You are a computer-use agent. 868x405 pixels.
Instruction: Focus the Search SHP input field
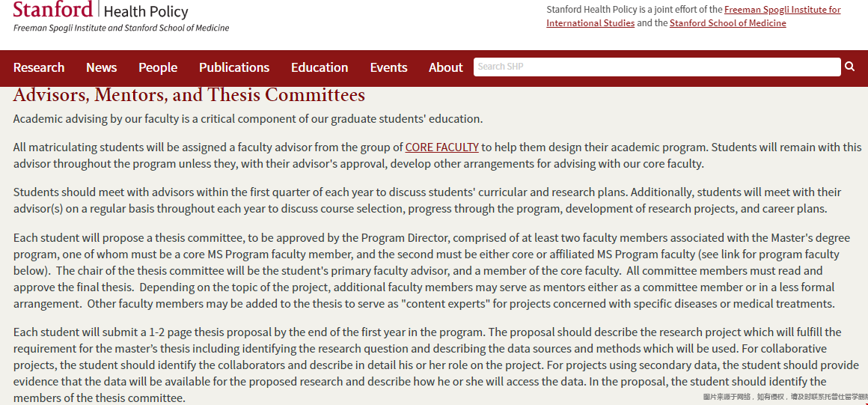(657, 67)
